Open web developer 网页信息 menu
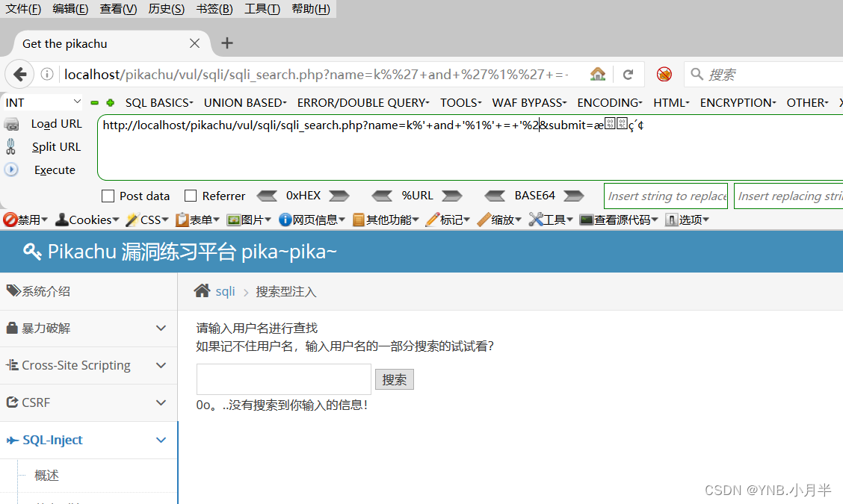 (312, 220)
